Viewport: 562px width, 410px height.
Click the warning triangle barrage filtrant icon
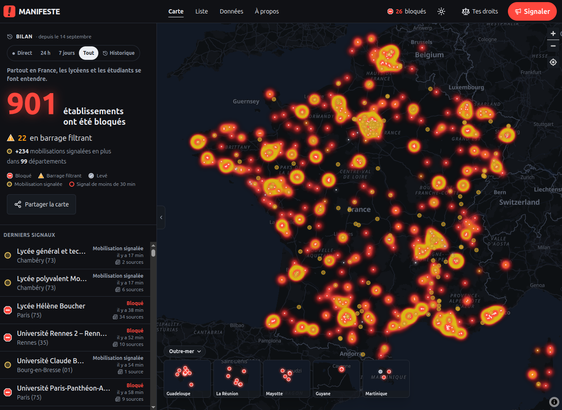point(11,138)
